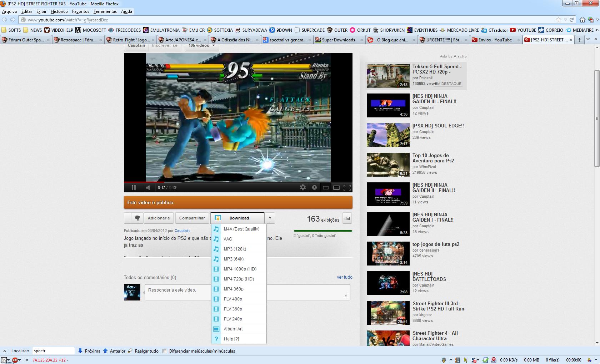
Task: Open Tekken 5 Full Speed video thumbnail
Action: point(388,76)
